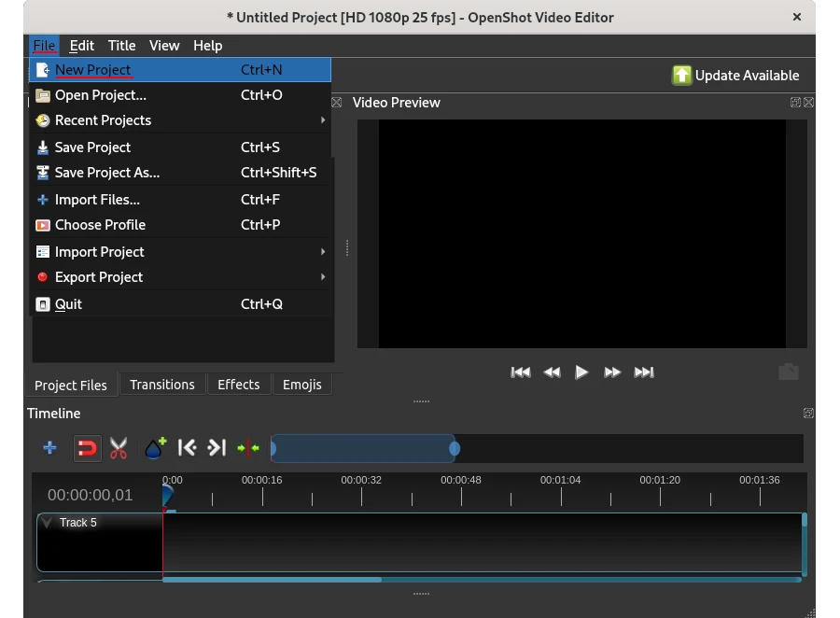The image size is (840, 618).
Task: Switch to the Transitions tab
Action: (162, 385)
